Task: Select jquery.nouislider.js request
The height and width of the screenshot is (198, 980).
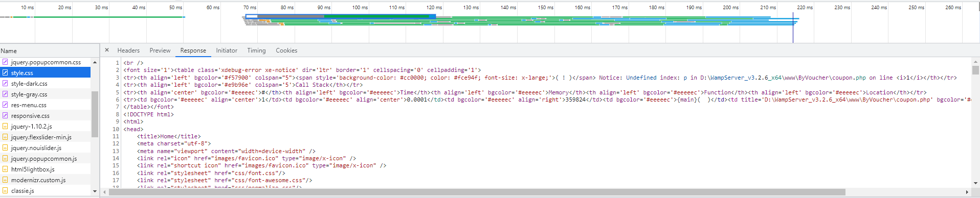Action: 45,148
